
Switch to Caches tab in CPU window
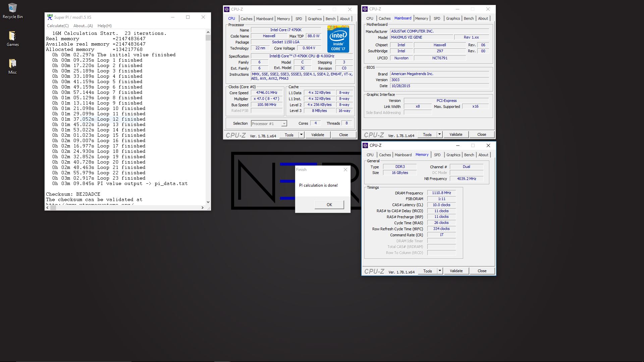[x=246, y=19]
